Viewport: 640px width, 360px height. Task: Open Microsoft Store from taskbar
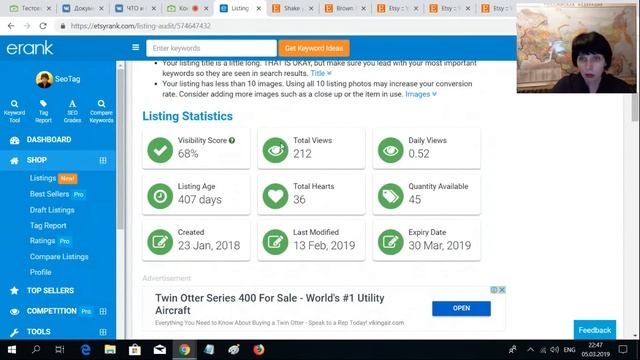135,350
